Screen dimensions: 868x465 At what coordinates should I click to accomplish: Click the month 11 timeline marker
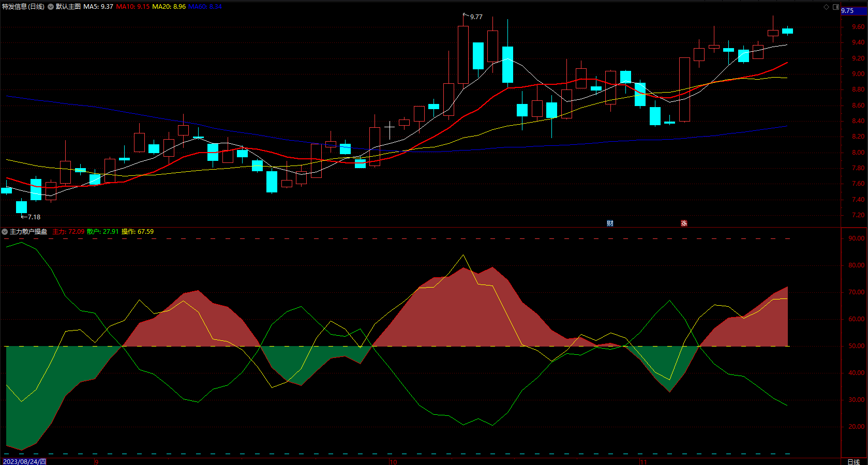tap(643, 462)
